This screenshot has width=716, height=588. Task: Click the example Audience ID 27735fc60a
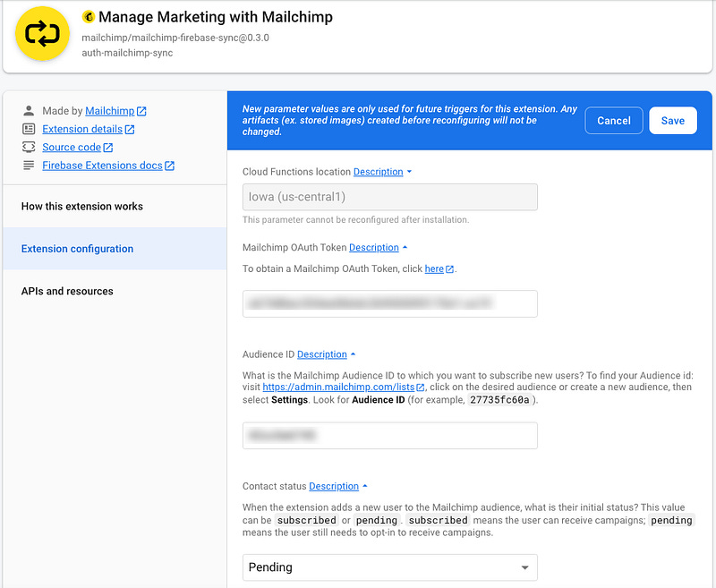pyautogui.click(x=499, y=400)
